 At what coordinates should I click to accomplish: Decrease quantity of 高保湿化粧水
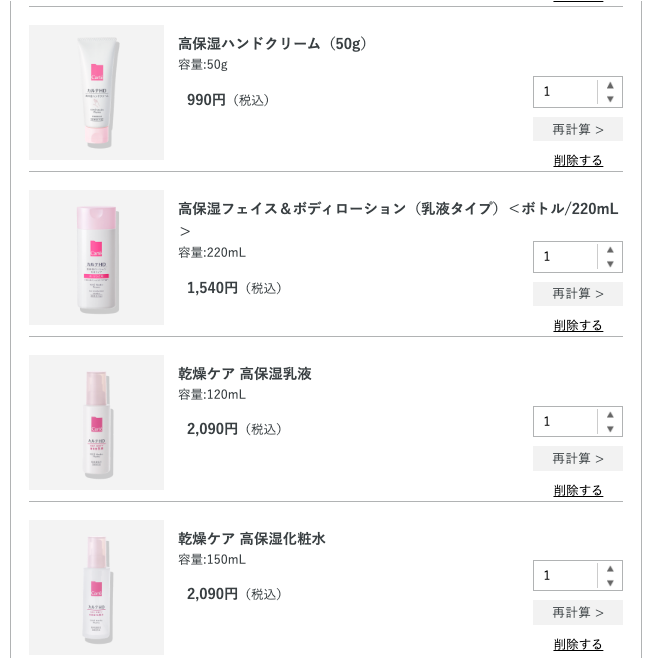[x=610, y=583]
